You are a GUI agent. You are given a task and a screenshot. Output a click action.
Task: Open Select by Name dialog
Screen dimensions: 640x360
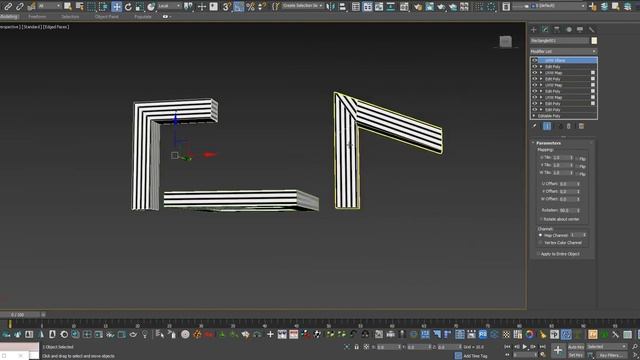pyautogui.click(x=80, y=7)
